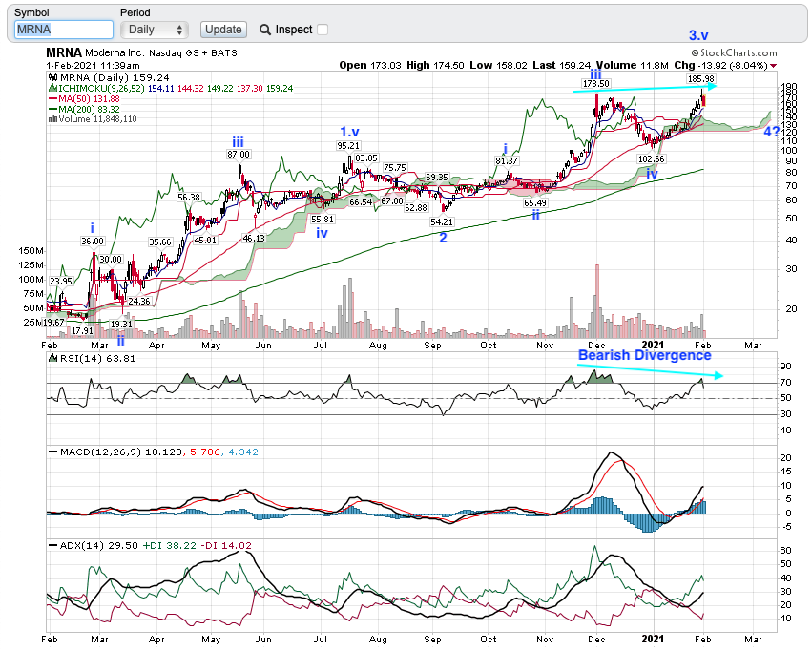This screenshot has width=812, height=651.
Task: Click the 178.50 peak price label
Action: [595, 84]
